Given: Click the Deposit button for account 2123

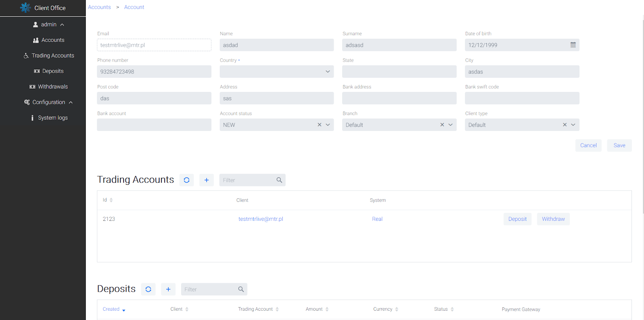Looking at the screenshot, I should pyautogui.click(x=517, y=219).
